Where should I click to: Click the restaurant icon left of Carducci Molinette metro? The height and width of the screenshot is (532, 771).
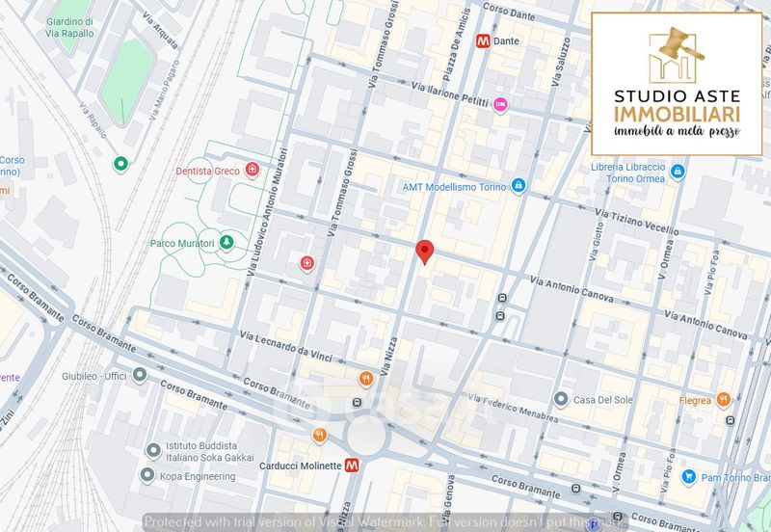tap(319, 436)
